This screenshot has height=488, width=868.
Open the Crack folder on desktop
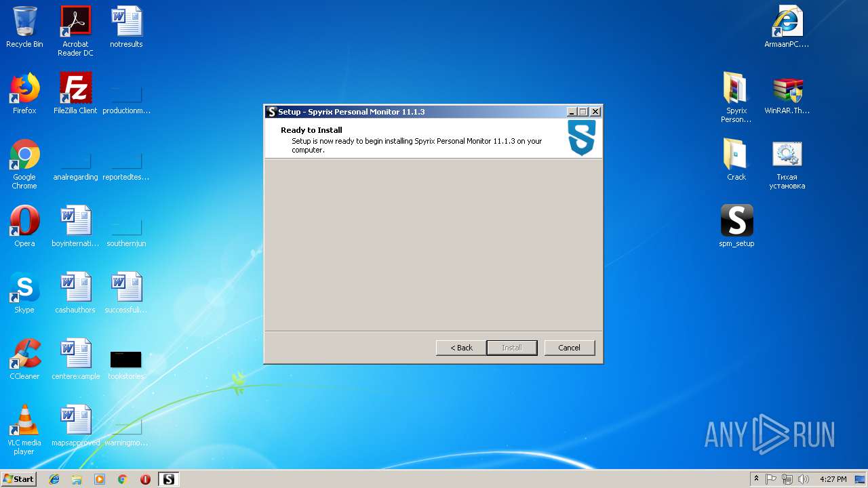click(736, 161)
